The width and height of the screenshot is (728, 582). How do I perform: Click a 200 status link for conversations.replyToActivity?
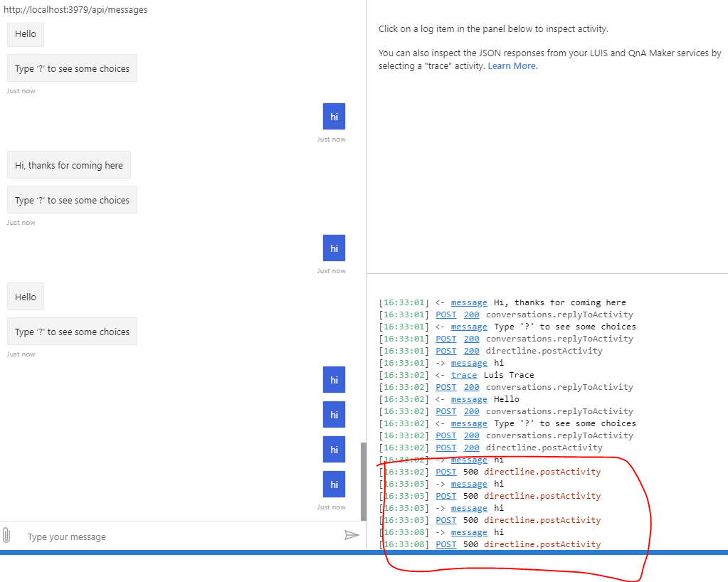pos(471,314)
